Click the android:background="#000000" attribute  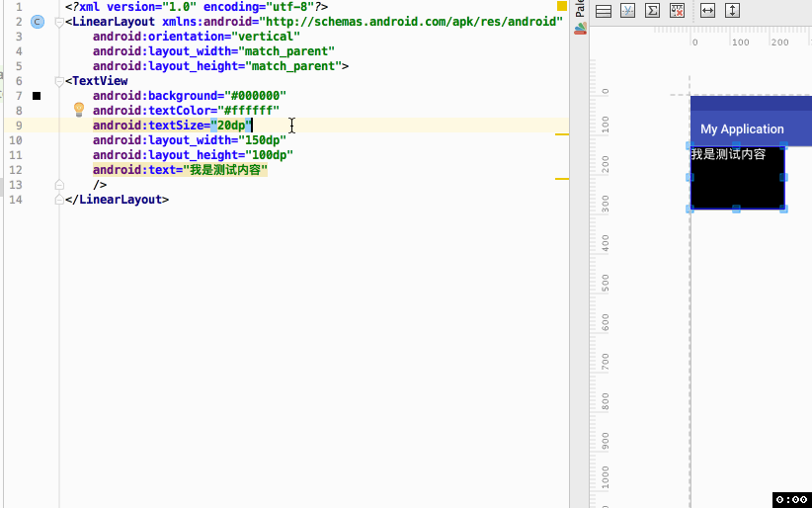point(190,96)
